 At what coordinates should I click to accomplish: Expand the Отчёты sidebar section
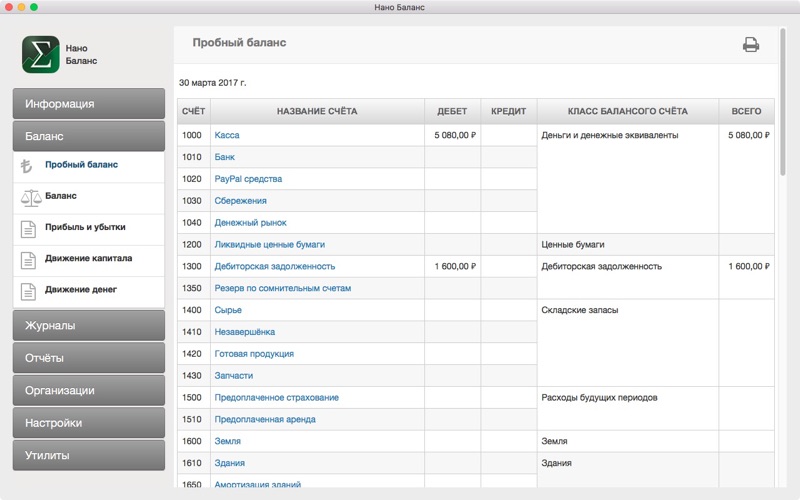[89, 358]
